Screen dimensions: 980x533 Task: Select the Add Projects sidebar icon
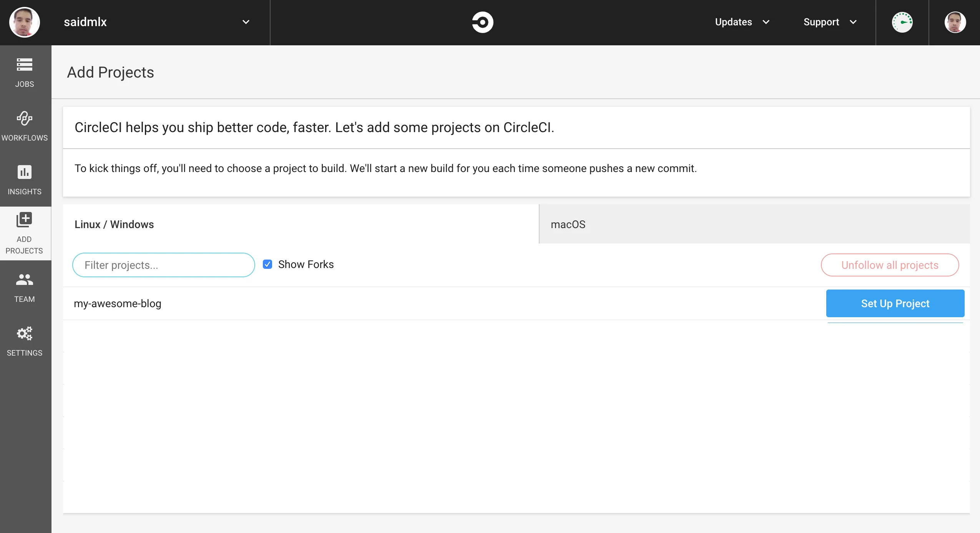[x=24, y=220]
